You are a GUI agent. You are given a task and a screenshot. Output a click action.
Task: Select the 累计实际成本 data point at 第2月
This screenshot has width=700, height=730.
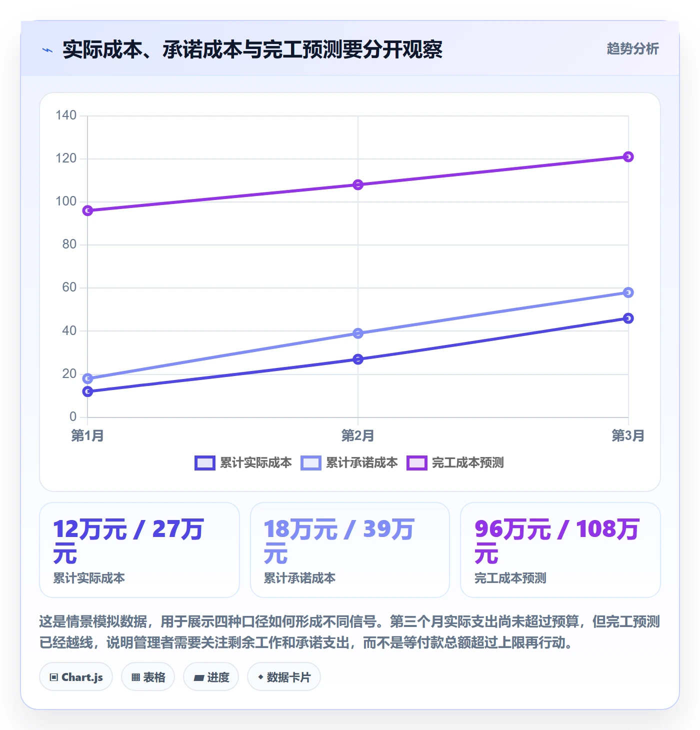pyautogui.click(x=358, y=359)
